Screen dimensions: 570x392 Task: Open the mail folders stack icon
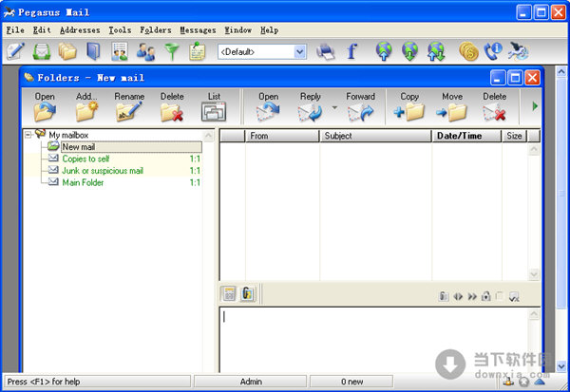[67, 51]
